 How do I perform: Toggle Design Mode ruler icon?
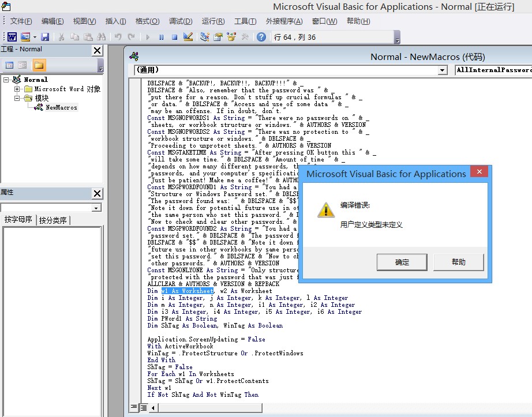188,36
